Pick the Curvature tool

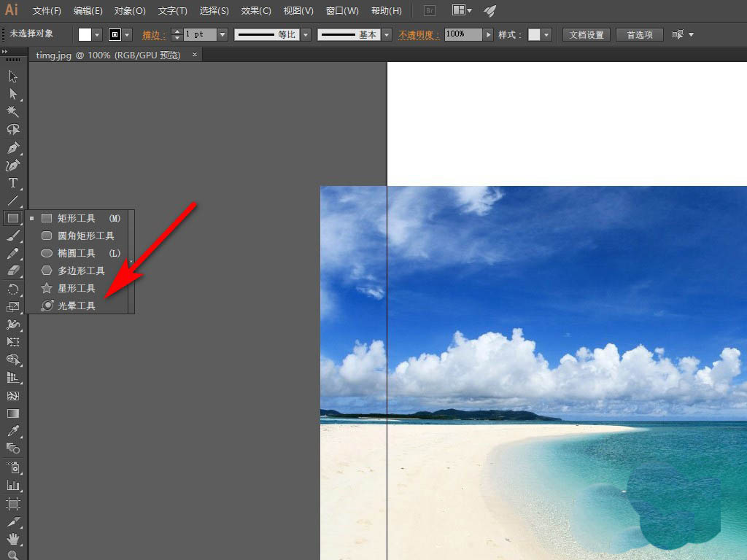13,166
